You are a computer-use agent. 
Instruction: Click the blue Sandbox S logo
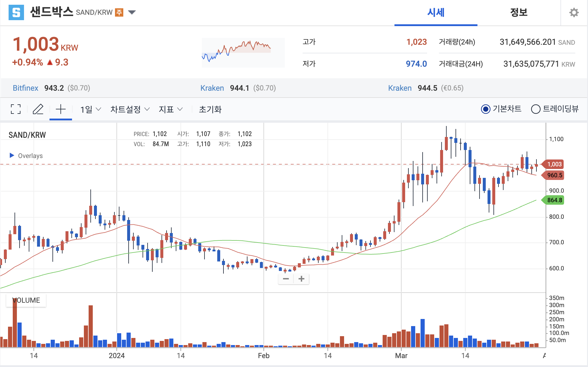16,12
